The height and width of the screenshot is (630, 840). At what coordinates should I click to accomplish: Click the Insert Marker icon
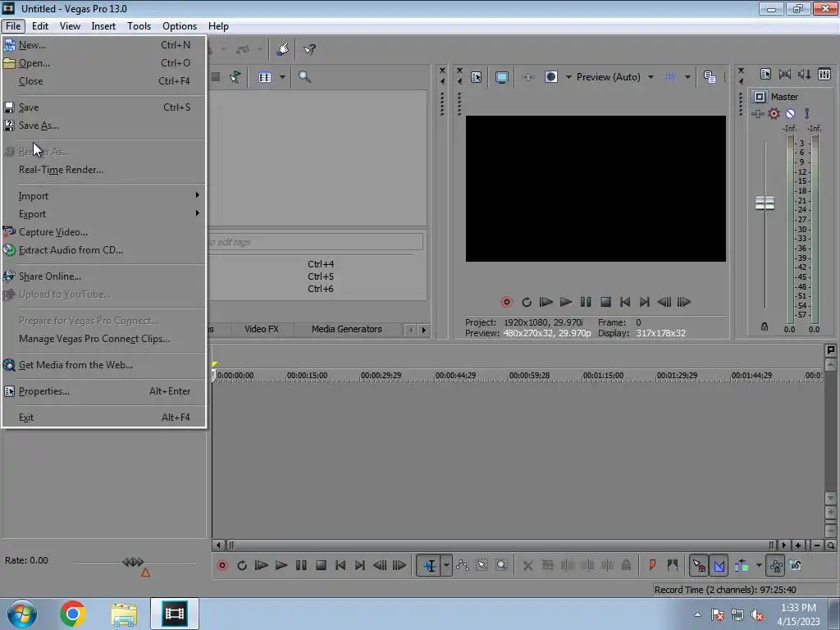(652, 565)
